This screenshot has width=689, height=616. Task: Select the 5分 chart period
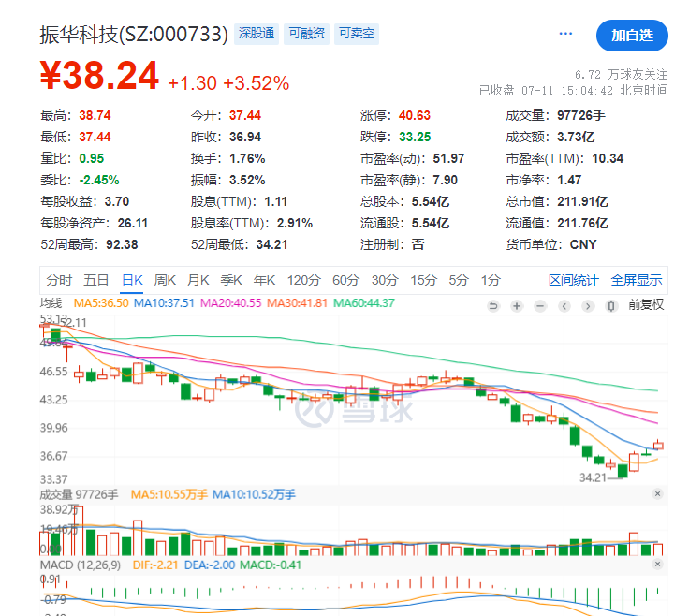[459, 280]
